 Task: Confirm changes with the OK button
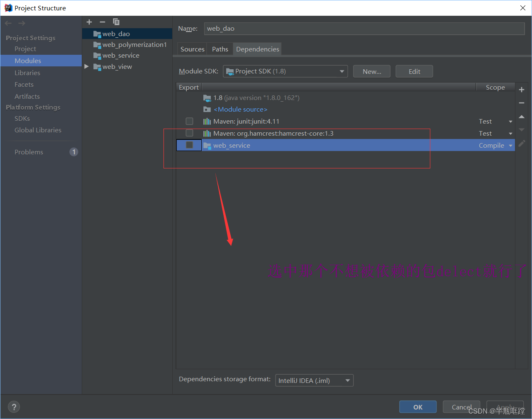click(x=417, y=407)
